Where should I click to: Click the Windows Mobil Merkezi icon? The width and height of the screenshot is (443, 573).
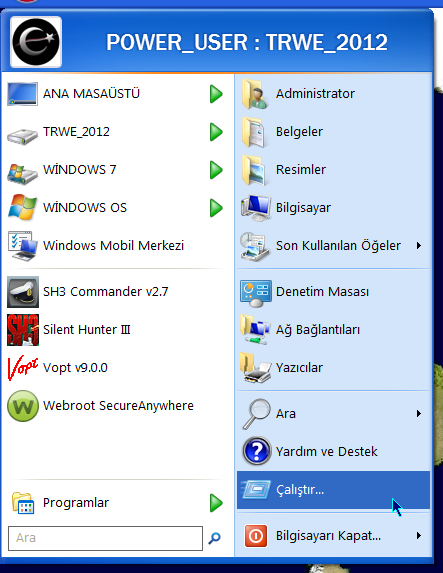[22, 246]
